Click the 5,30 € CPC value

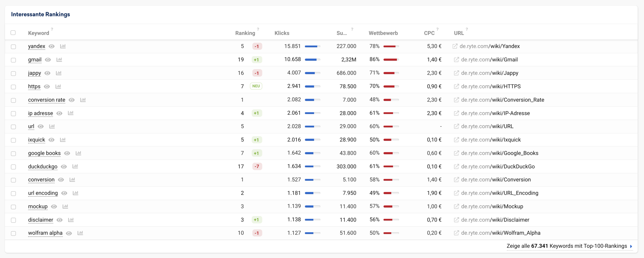[434, 46]
